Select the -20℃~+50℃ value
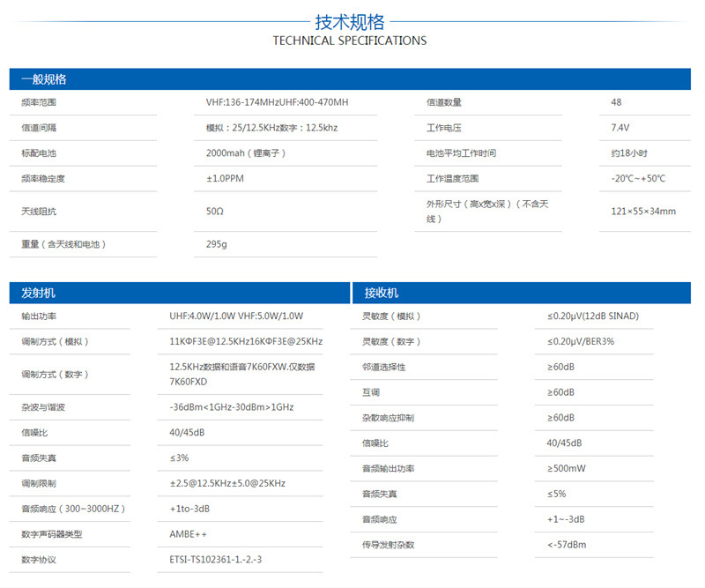This screenshot has width=705, height=588. point(638,179)
